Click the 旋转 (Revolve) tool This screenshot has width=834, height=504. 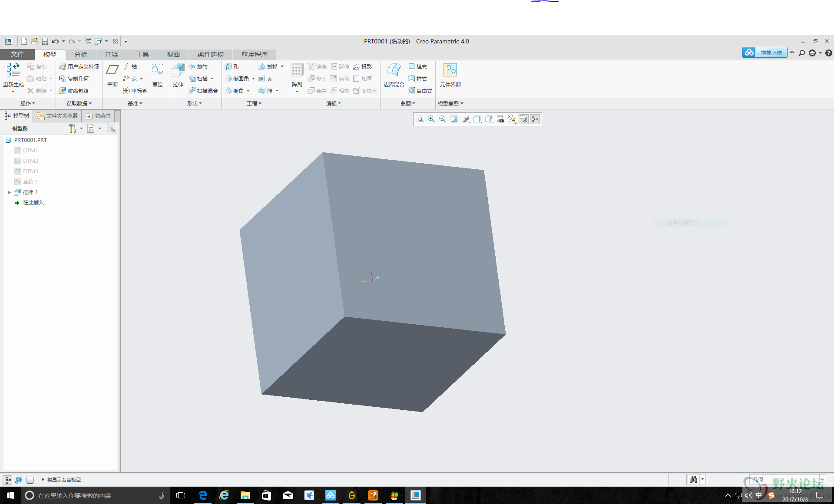tap(198, 66)
